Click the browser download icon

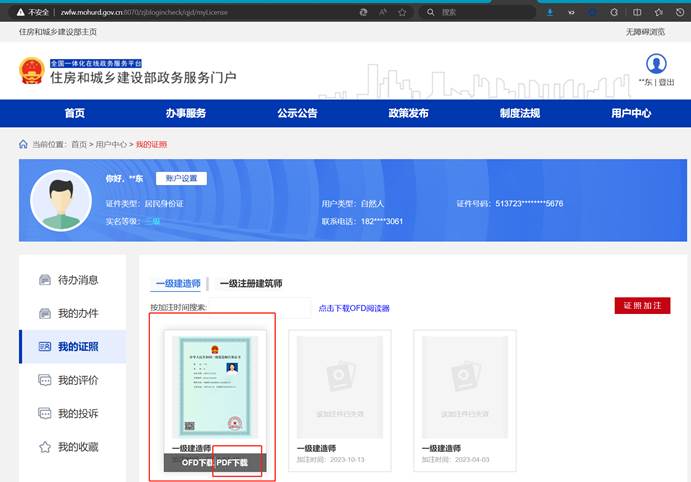click(550, 12)
